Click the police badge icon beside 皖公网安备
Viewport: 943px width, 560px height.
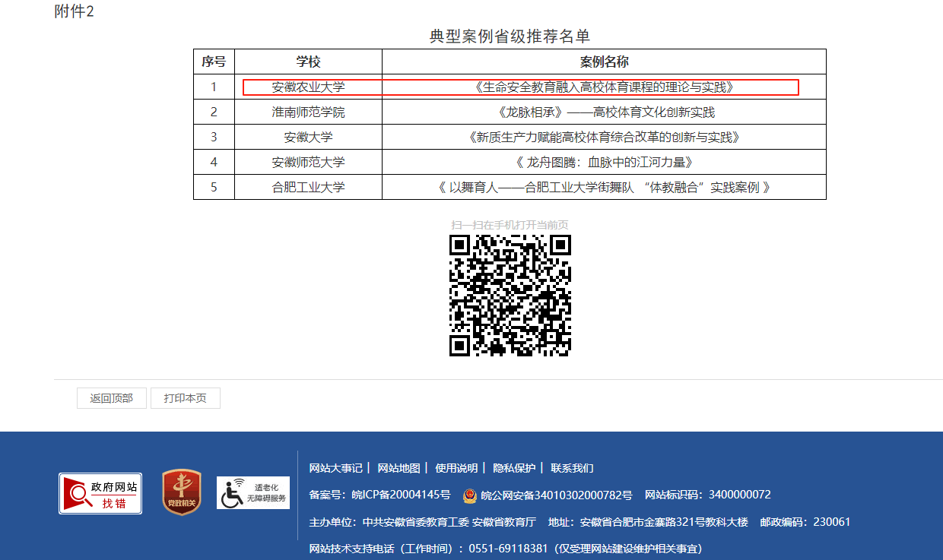[x=471, y=495]
